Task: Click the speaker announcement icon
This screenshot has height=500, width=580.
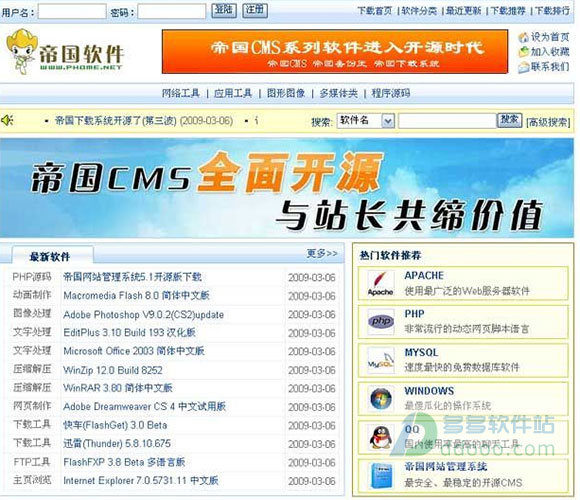Action: [7, 120]
